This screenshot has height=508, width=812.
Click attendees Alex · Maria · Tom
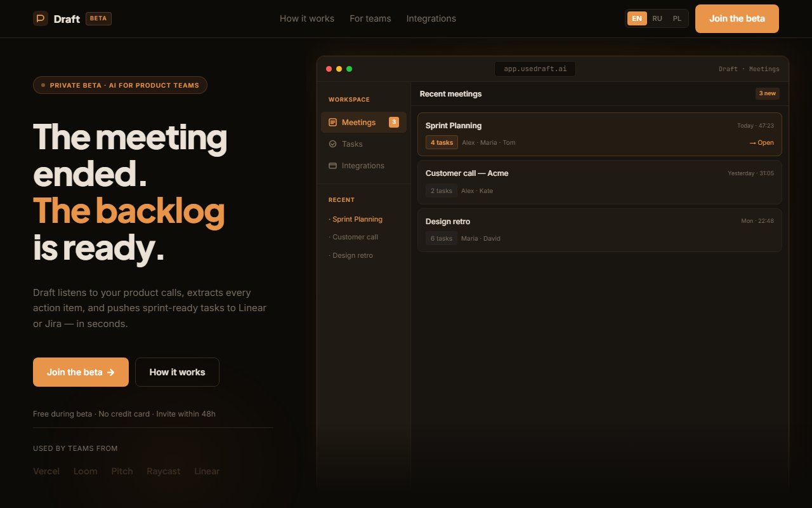(488, 143)
